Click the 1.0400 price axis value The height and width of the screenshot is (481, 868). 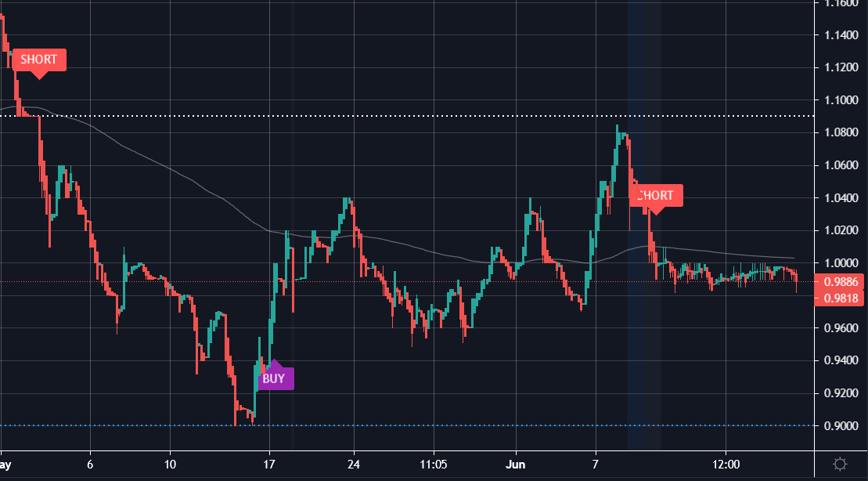pyautogui.click(x=841, y=198)
